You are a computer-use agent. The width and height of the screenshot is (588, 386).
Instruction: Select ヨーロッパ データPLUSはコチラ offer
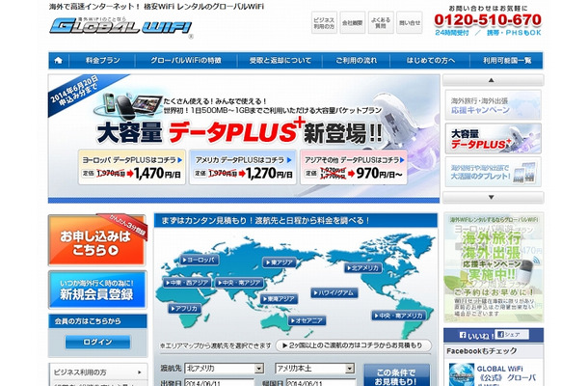(132, 168)
